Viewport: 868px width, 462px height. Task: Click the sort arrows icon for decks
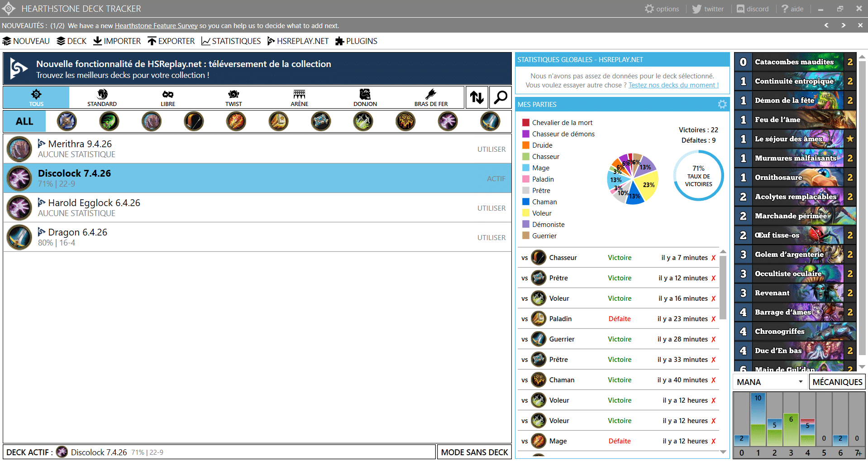(x=477, y=97)
